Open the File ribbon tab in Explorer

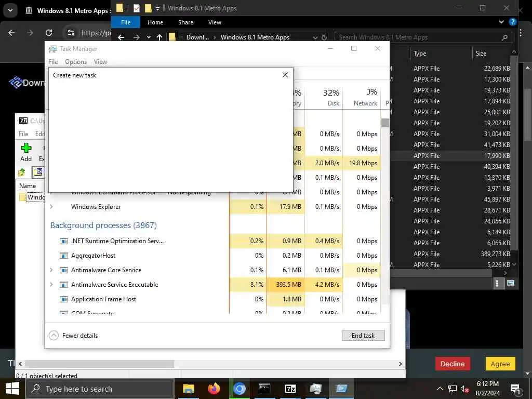click(x=126, y=22)
